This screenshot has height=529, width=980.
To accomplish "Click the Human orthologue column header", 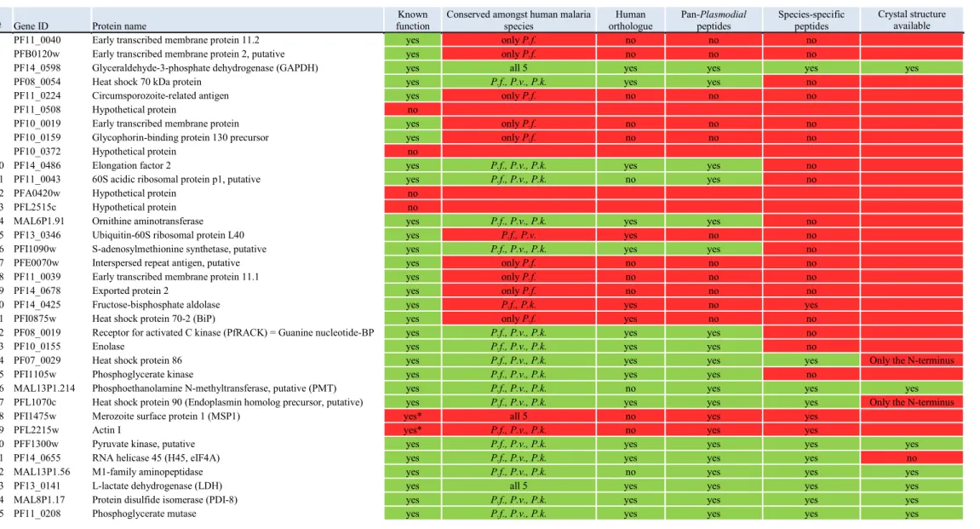I will 630,20.
